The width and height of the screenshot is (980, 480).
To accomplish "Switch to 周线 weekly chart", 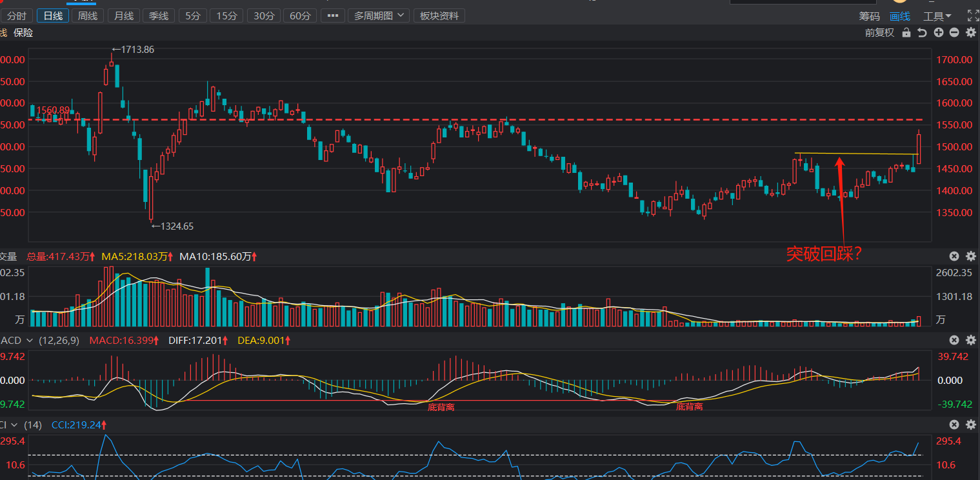I will (88, 15).
